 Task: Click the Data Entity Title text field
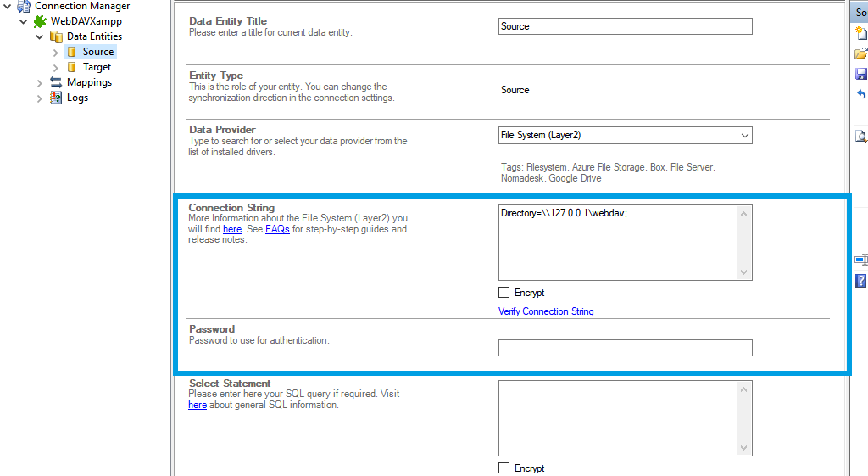tap(625, 26)
